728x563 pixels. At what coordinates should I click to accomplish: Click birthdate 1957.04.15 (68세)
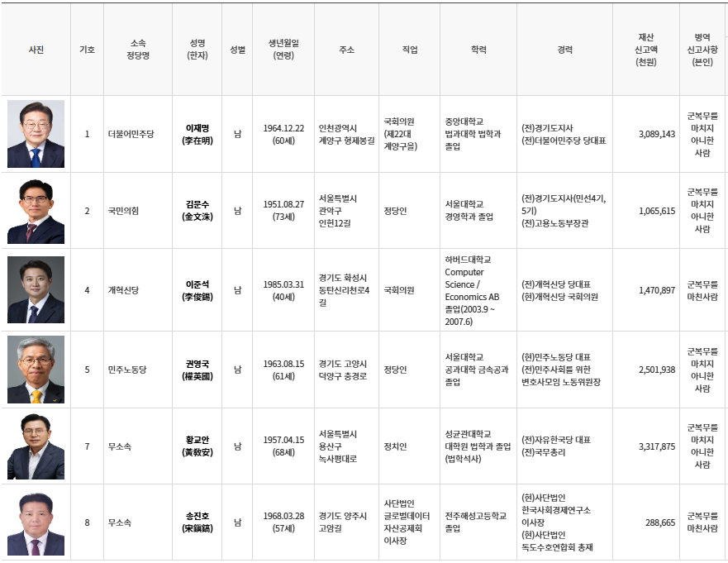pos(283,446)
